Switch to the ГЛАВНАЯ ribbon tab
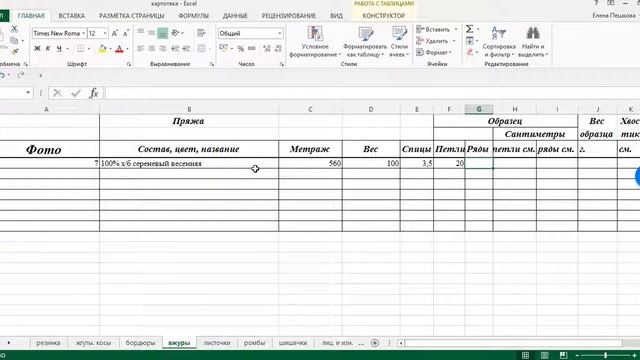The width and height of the screenshot is (640, 360). (x=31, y=16)
